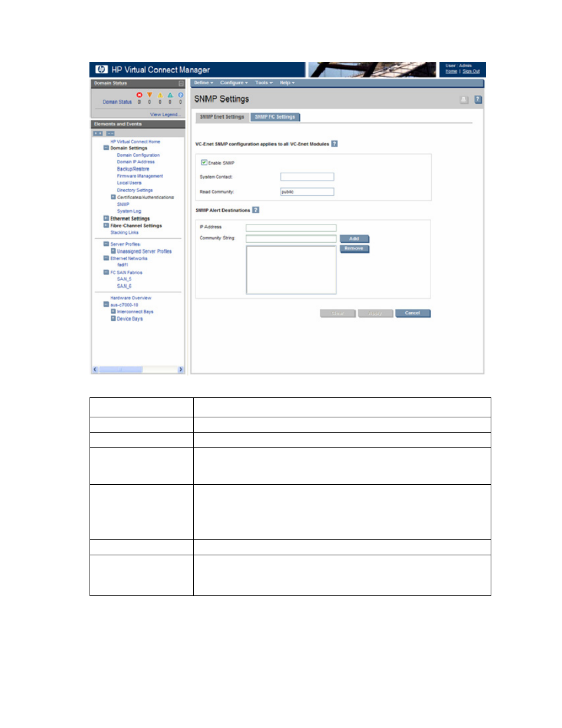Collapse the FC SAN Fabrics node

coord(106,272)
